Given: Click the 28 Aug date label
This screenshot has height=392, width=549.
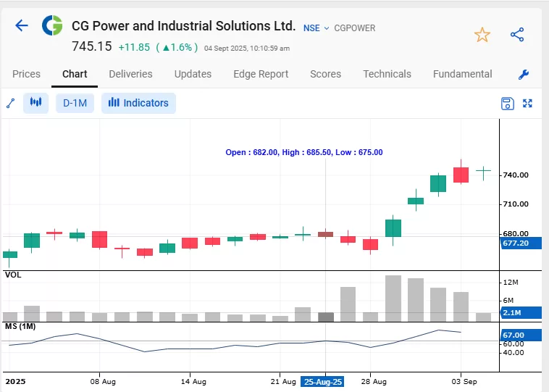Looking at the screenshot, I should click(x=374, y=381).
